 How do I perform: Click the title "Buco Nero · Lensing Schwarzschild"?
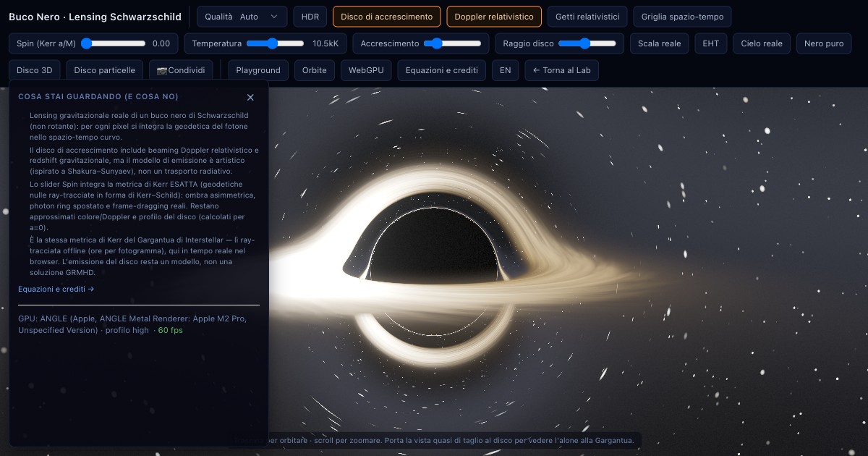(x=95, y=17)
